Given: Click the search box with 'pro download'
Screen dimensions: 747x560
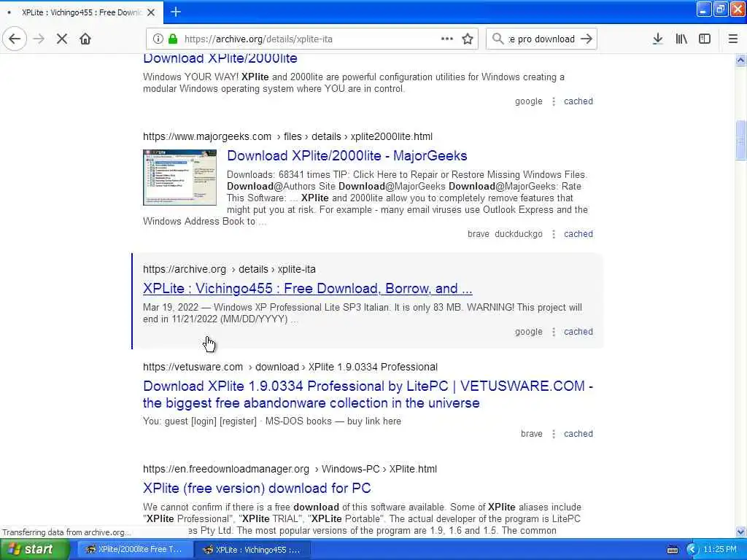Looking at the screenshot, I should coord(541,39).
